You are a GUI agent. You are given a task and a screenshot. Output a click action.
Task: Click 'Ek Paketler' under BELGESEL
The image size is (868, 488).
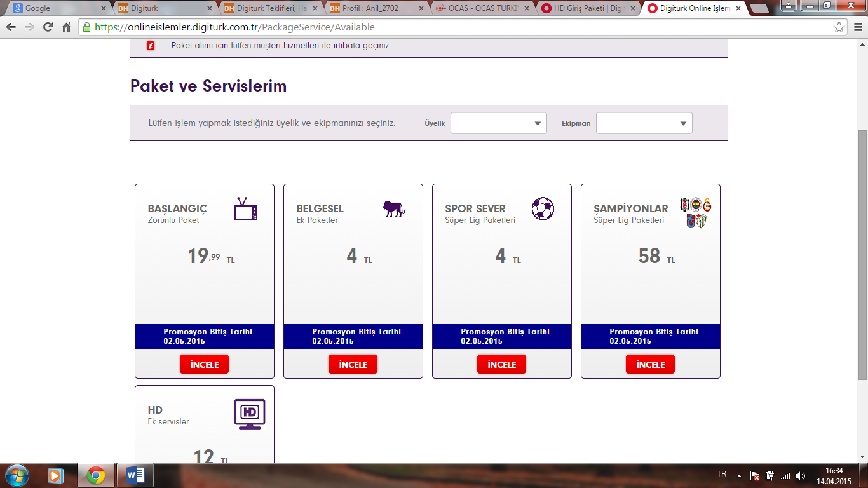tap(317, 220)
